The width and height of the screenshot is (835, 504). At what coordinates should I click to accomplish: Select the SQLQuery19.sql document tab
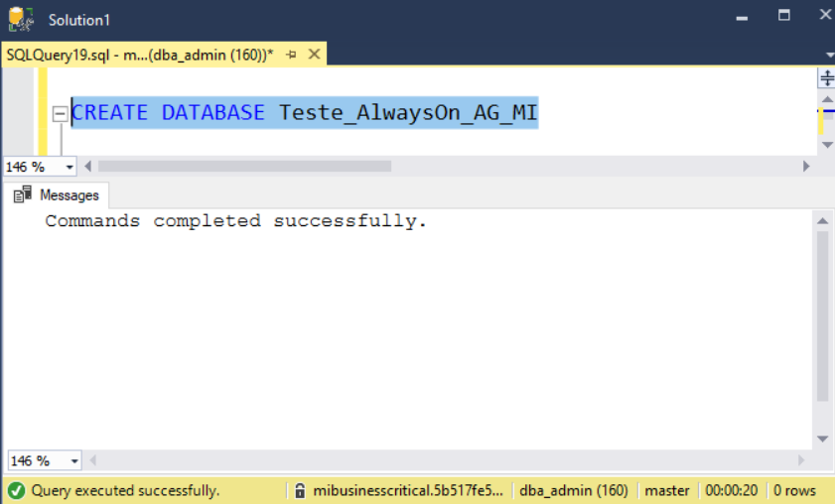click(139, 55)
